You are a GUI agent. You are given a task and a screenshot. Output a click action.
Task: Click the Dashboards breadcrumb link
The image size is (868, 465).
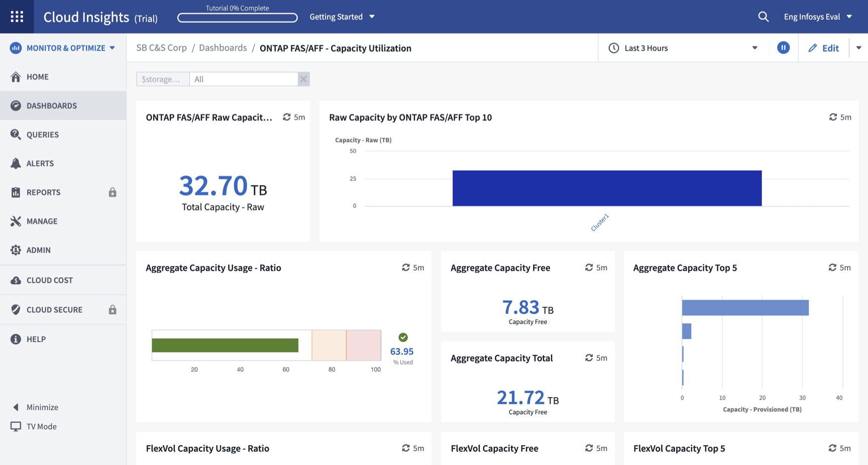(x=223, y=48)
